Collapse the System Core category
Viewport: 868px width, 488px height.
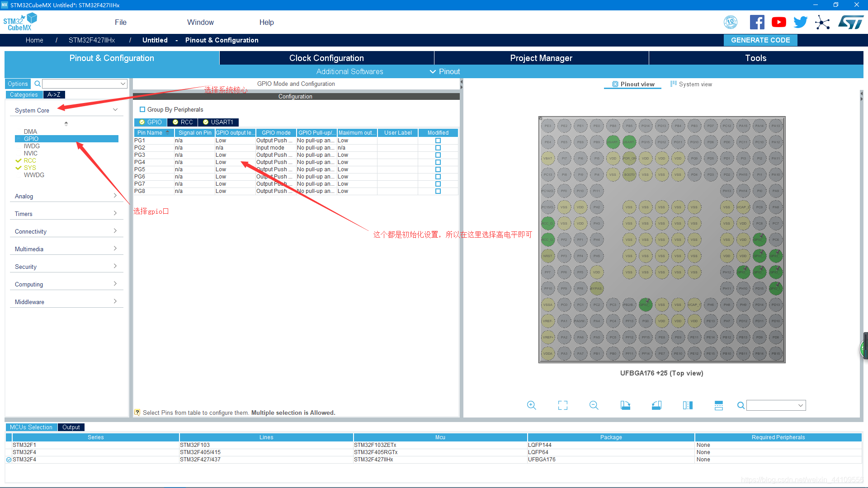tap(115, 110)
